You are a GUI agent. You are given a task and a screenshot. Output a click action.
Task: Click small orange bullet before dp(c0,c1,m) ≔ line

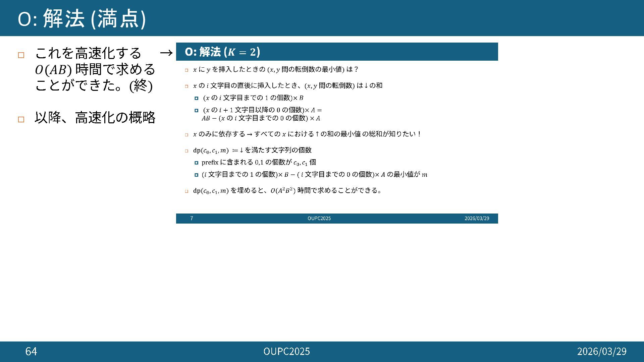click(186, 151)
